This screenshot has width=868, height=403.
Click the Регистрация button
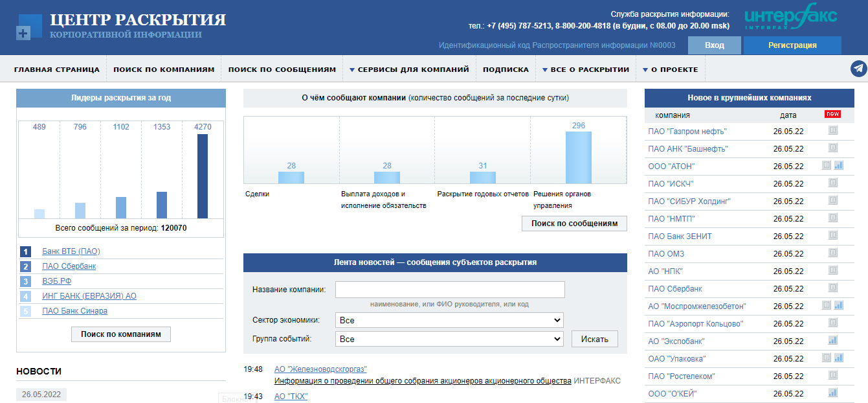pos(792,45)
